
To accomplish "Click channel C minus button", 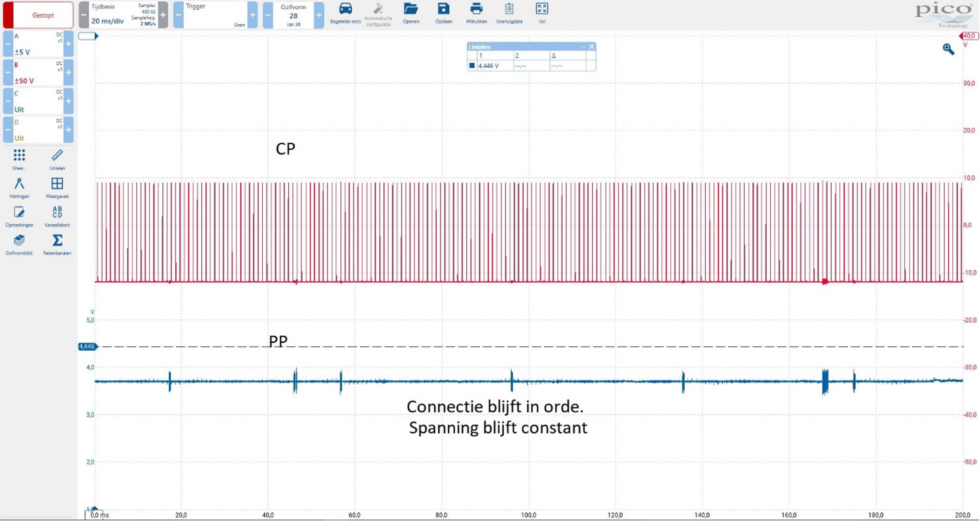I will (x=8, y=101).
